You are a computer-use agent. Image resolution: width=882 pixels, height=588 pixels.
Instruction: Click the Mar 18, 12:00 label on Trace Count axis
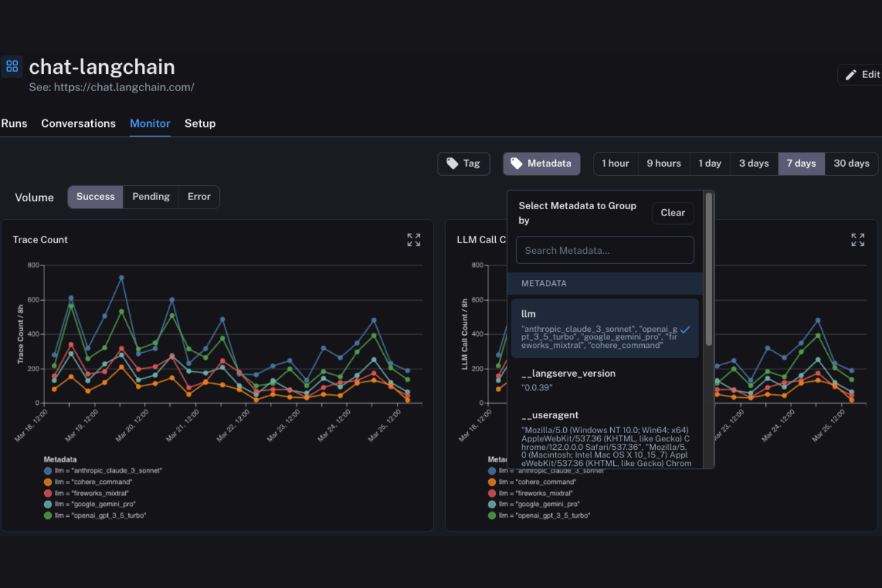[31, 425]
